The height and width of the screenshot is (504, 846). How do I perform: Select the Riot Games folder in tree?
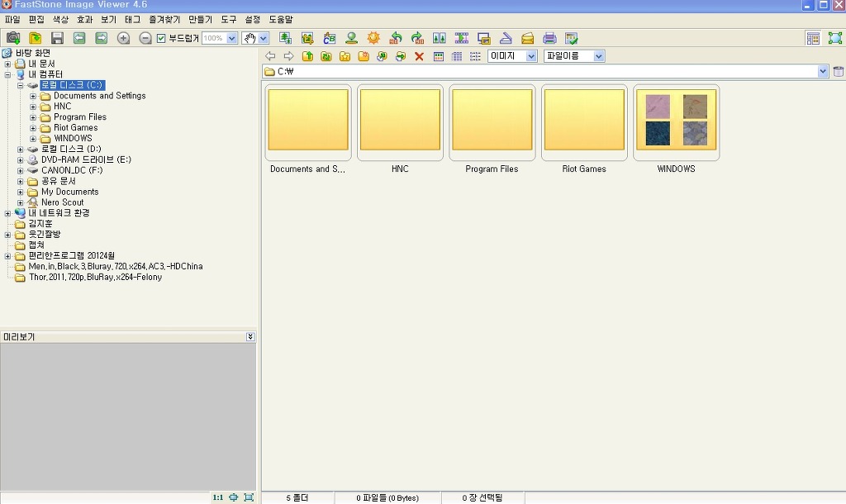pos(75,128)
